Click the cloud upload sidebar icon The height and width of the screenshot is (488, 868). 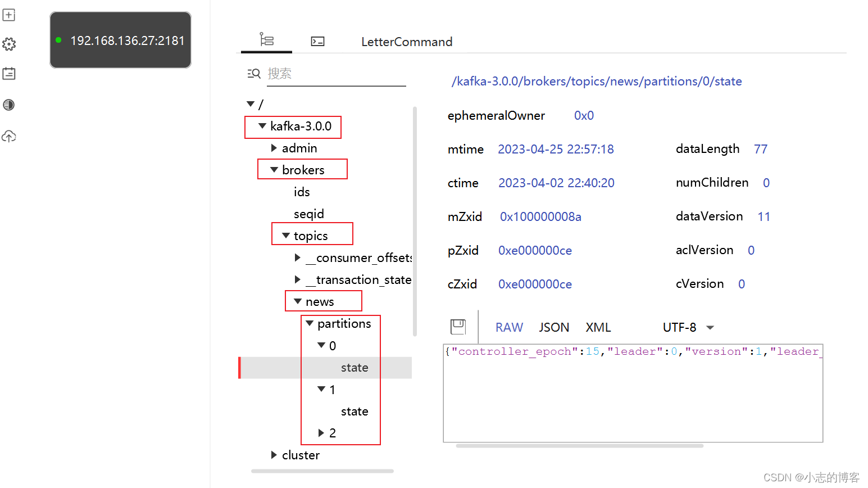[9, 136]
